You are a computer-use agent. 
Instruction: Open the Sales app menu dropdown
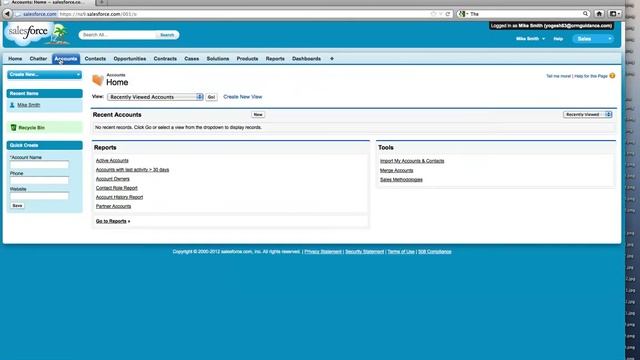click(x=593, y=39)
